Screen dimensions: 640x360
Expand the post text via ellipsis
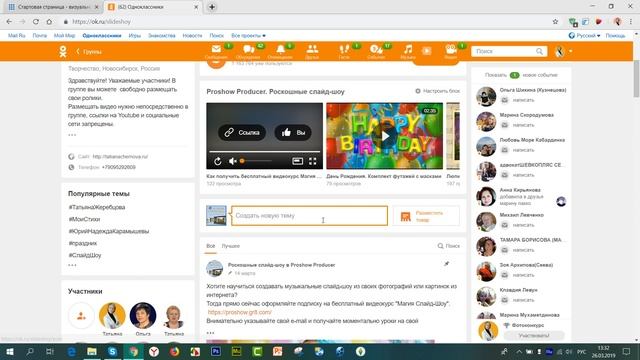(210, 333)
